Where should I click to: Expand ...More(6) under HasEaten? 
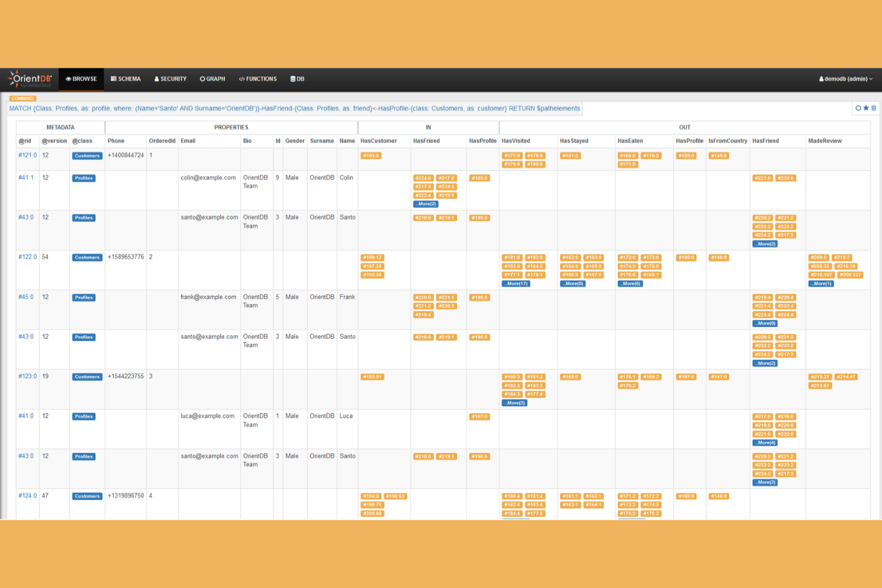(x=630, y=283)
